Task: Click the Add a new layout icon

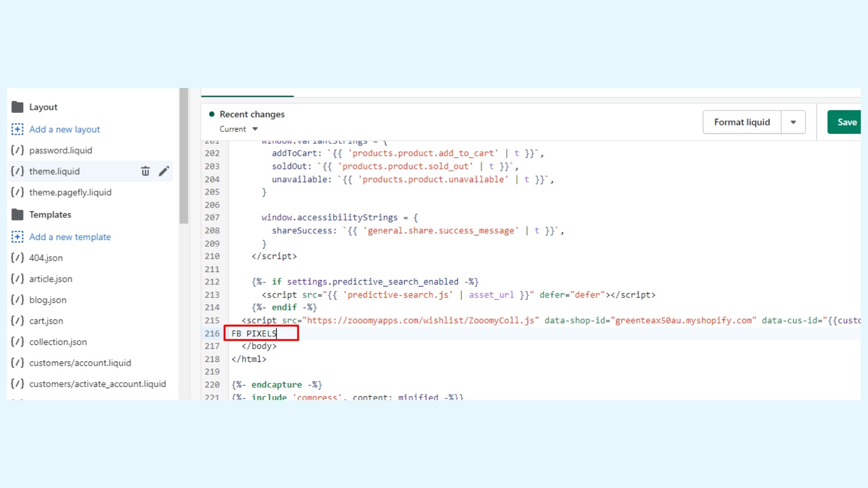Action: [x=17, y=129]
